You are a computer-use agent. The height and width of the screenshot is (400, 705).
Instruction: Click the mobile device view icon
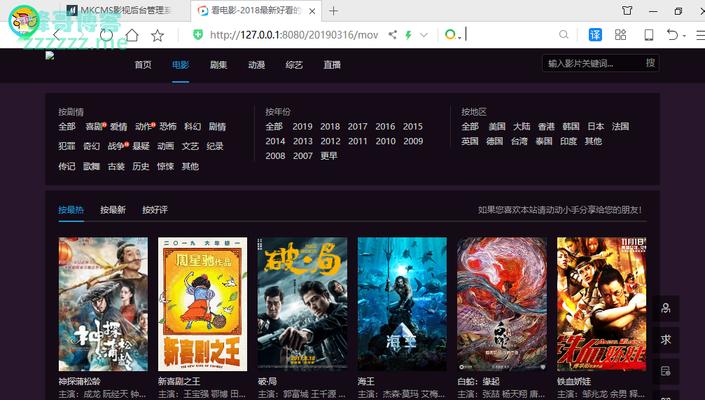pos(648,35)
